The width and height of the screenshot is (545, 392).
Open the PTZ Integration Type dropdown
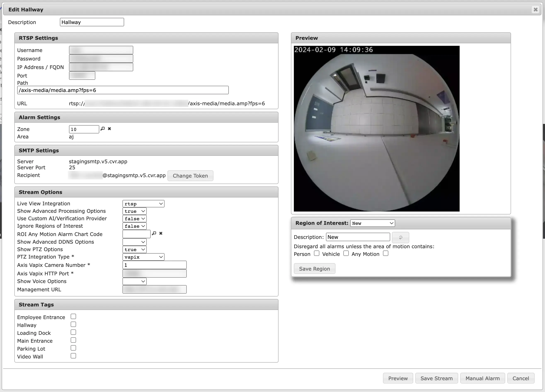pyautogui.click(x=143, y=257)
